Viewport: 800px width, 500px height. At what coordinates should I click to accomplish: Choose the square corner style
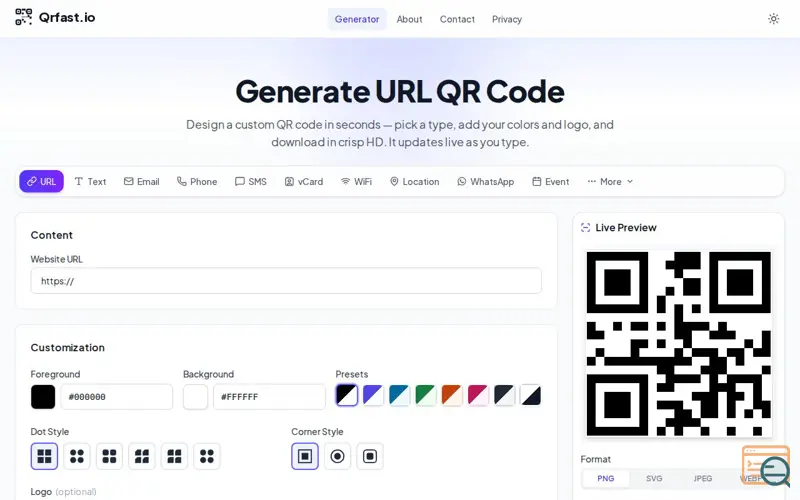point(305,456)
